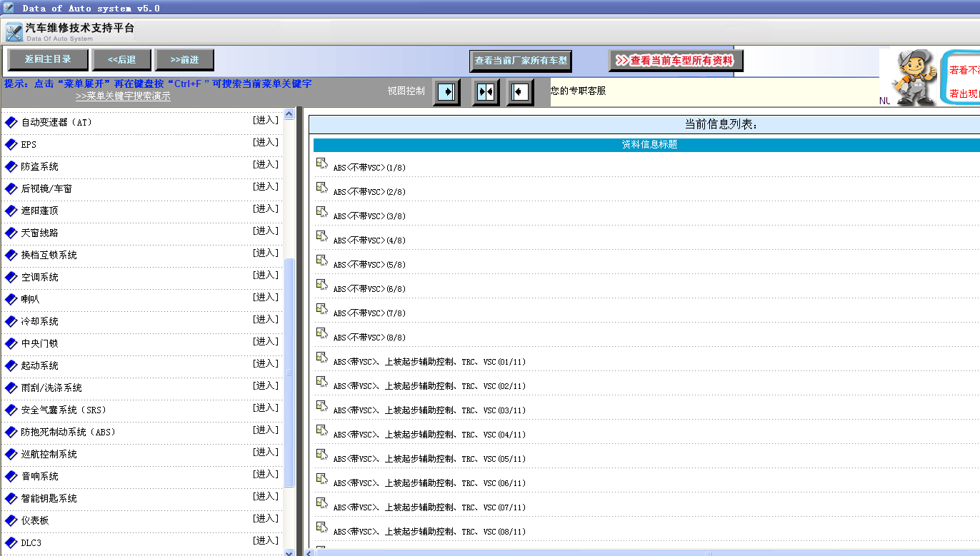
Task: Click the wrench app logo icon
Action: pyautogui.click(x=14, y=32)
